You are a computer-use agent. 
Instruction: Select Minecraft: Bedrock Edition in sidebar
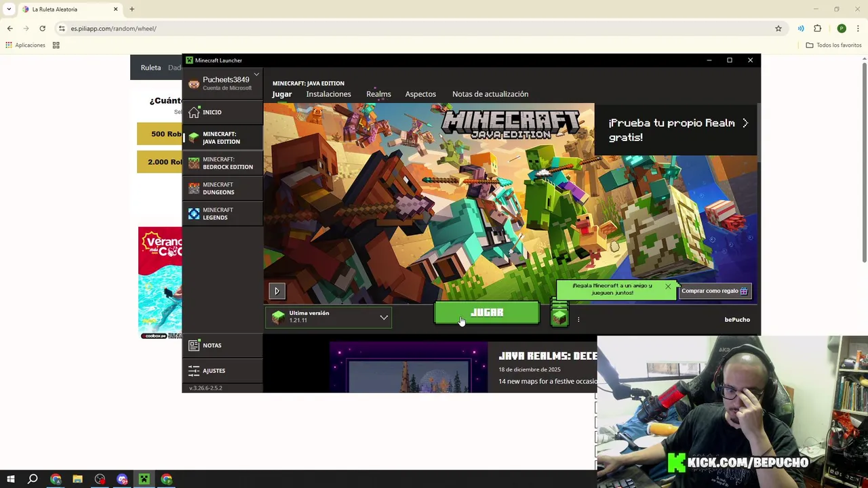pos(222,163)
